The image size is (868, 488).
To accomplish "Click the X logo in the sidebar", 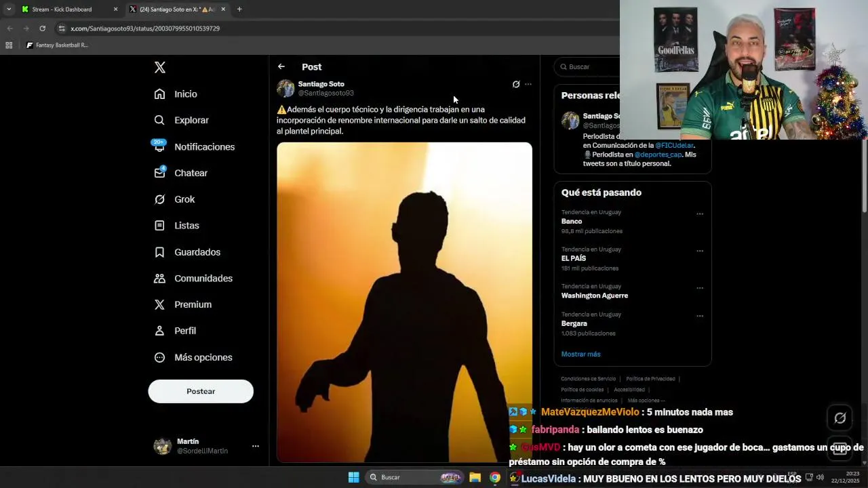I will coord(160,67).
